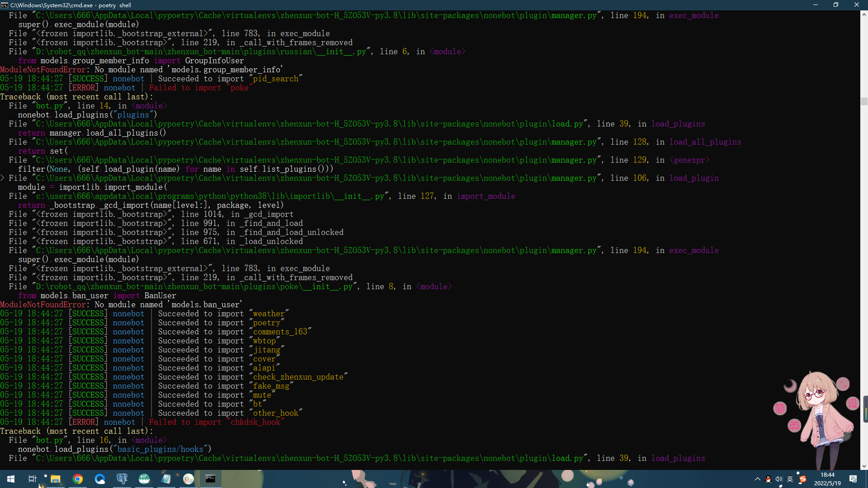Click the moon bubble on mascot widget
868x488 pixels.
(x=790, y=385)
